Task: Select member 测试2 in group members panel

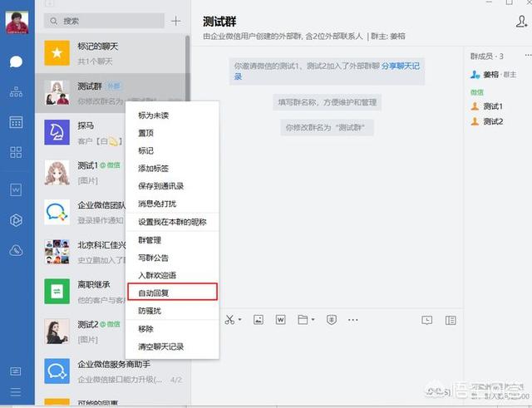Action: tap(487, 121)
